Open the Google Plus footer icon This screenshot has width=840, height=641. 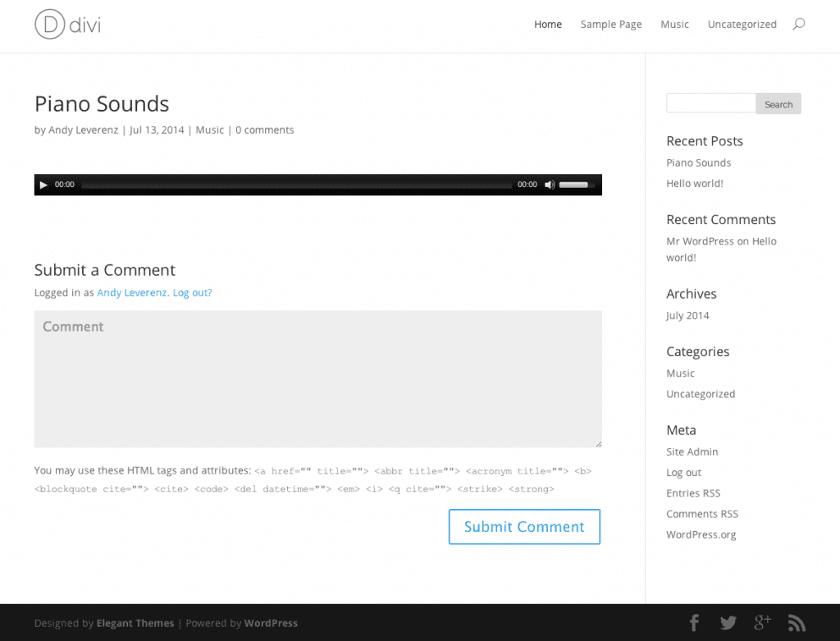click(763, 623)
